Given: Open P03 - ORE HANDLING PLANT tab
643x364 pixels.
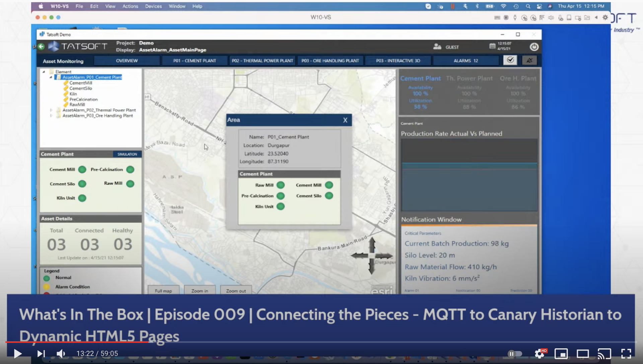Looking at the screenshot, I should pyautogui.click(x=330, y=61).
